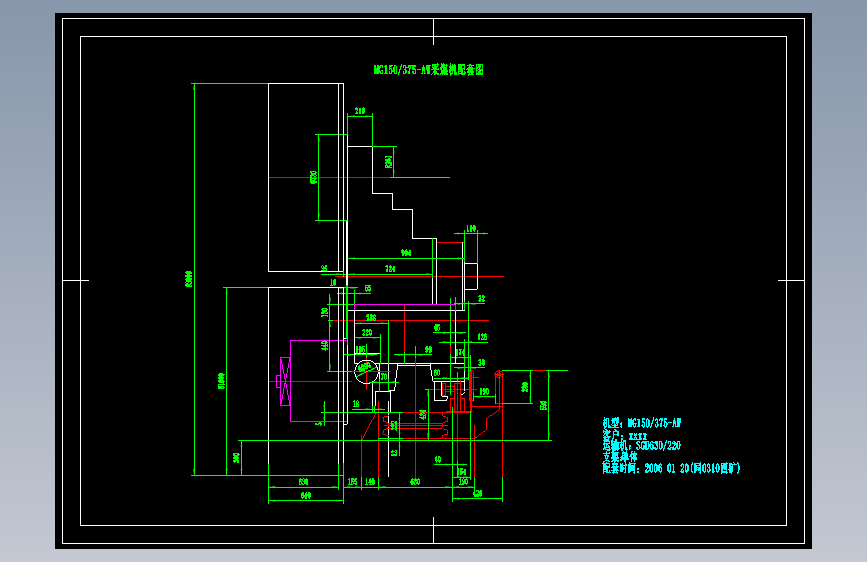The width and height of the screenshot is (867, 562).
Task: Select the 55 dimension label
Action: (x=368, y=289)
